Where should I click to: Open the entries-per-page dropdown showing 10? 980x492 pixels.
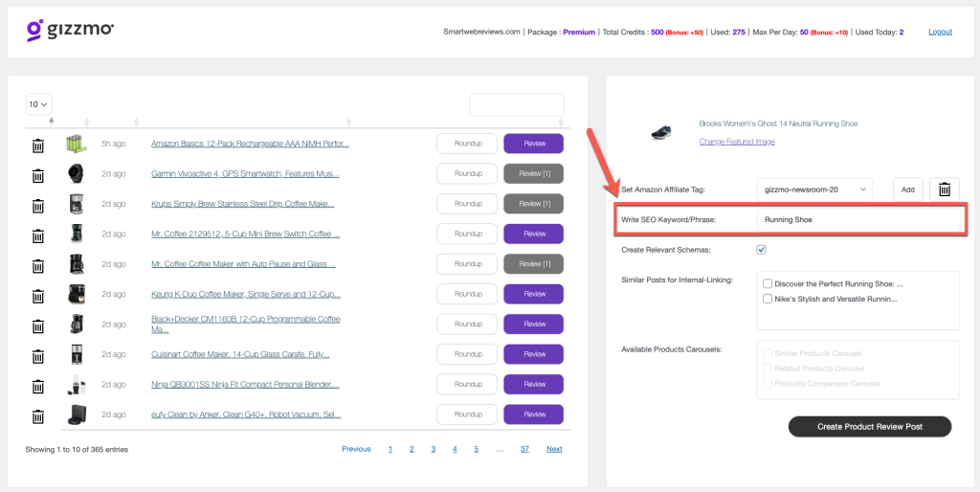tap(39, 103)
